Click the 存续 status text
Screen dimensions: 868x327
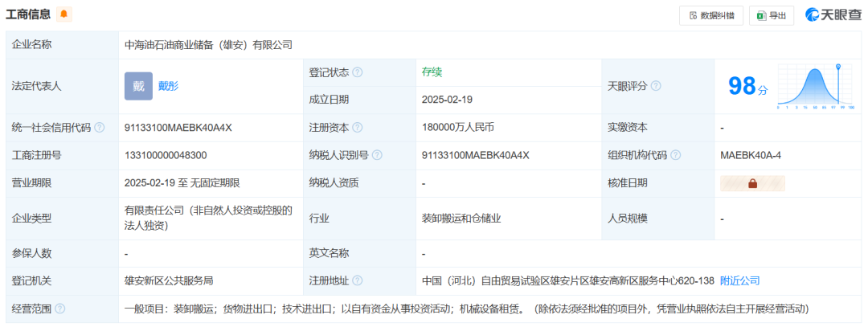[x=432, y=72]
